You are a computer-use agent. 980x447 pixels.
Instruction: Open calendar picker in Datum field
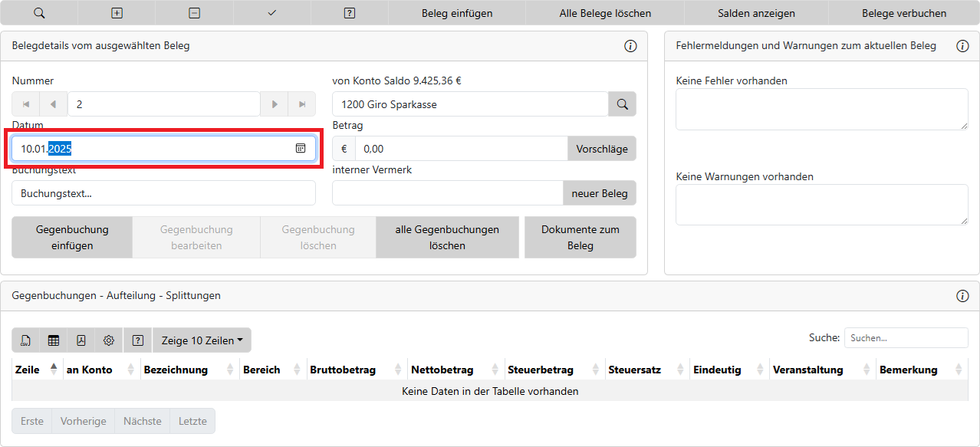pyautogui.click(x=301, y=149)
